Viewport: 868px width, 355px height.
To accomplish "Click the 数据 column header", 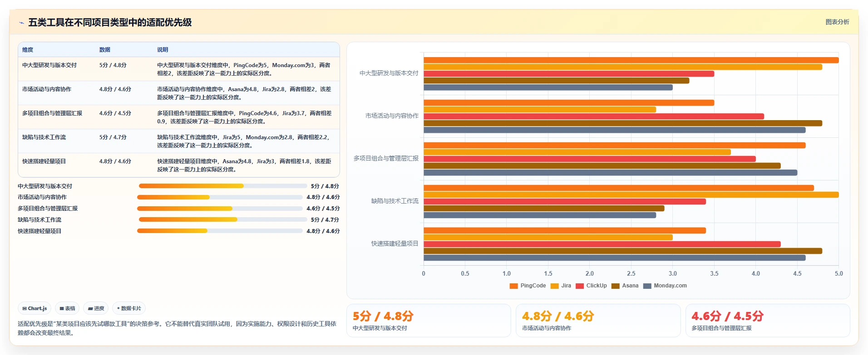I will tap(105, 50).
